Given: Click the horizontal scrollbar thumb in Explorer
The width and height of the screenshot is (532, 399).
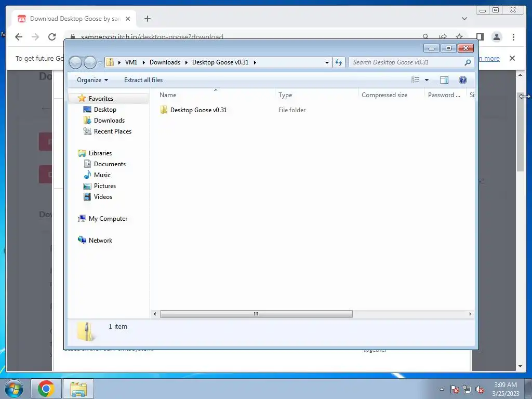Looking at the screenshot, I should 256,314.
